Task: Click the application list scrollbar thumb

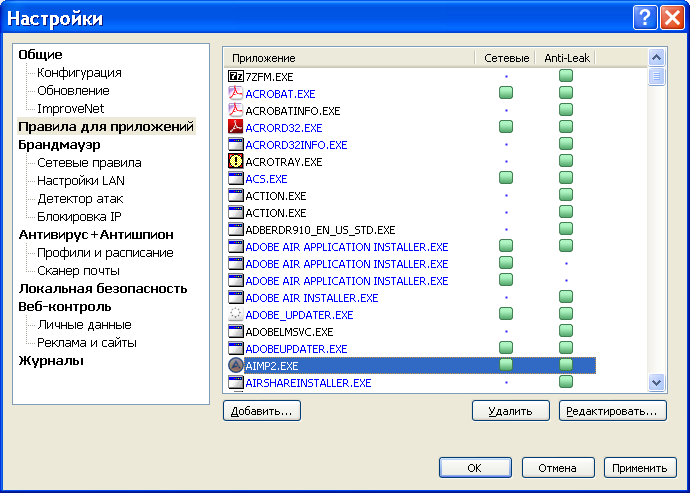Action: tap(657, 77)
